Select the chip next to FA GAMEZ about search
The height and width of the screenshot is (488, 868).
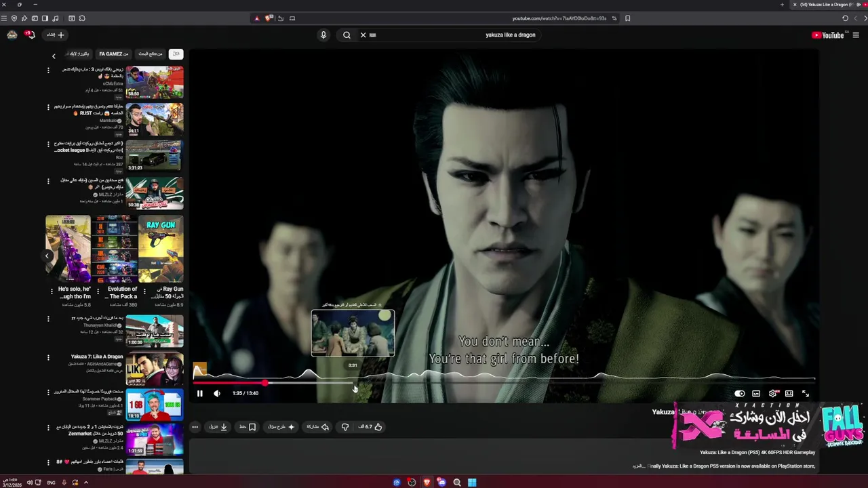151,54
